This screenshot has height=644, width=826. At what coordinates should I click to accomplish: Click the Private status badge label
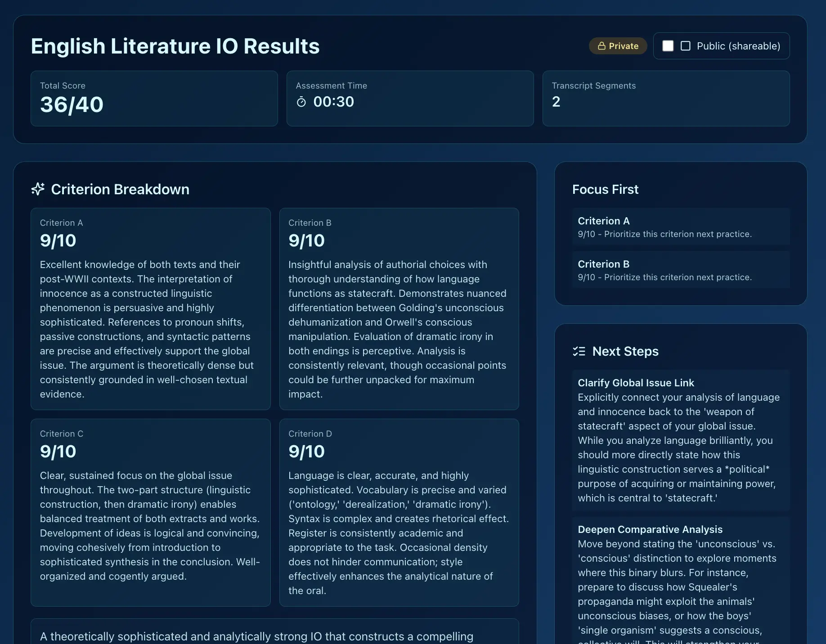[x=618, y=46]
